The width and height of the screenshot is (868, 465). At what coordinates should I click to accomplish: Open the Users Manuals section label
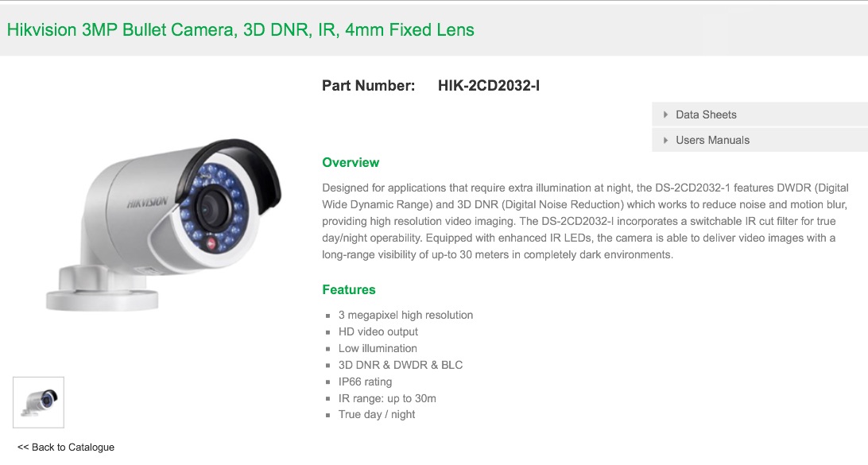click(712, 140)
